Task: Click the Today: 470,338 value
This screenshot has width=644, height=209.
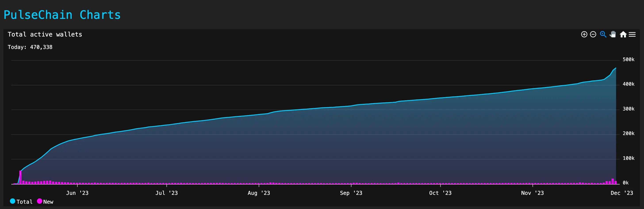Action: pos(30,47)
